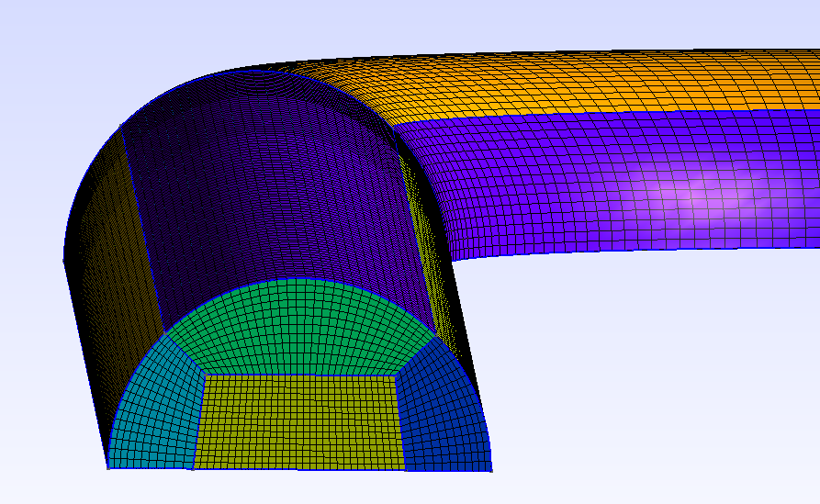Click the vertex where green, blue and olive blocks meet
Viewport: 820px width, 504px height.
click(x=396, y=375)
